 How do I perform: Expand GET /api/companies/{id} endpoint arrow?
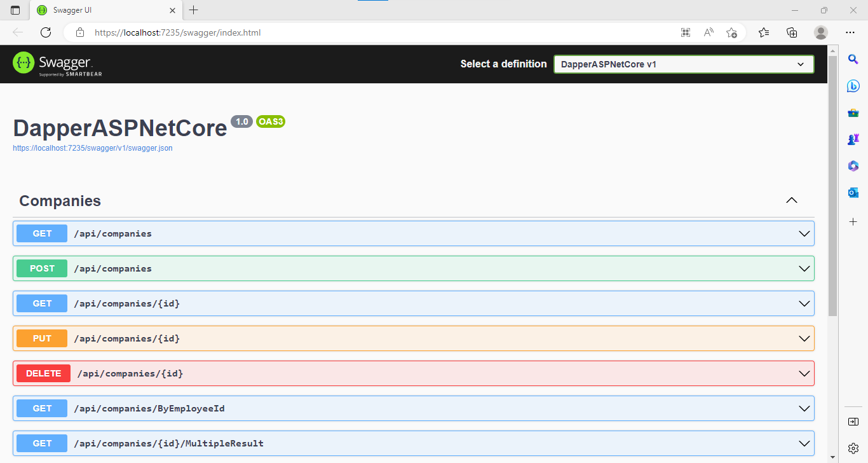804,303
